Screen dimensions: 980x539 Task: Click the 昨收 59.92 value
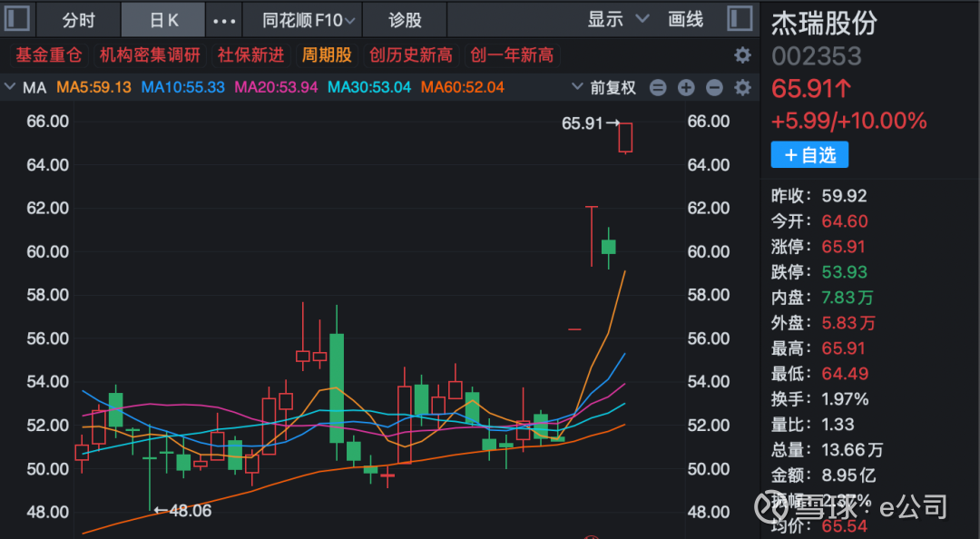click(x=844, y=196)
